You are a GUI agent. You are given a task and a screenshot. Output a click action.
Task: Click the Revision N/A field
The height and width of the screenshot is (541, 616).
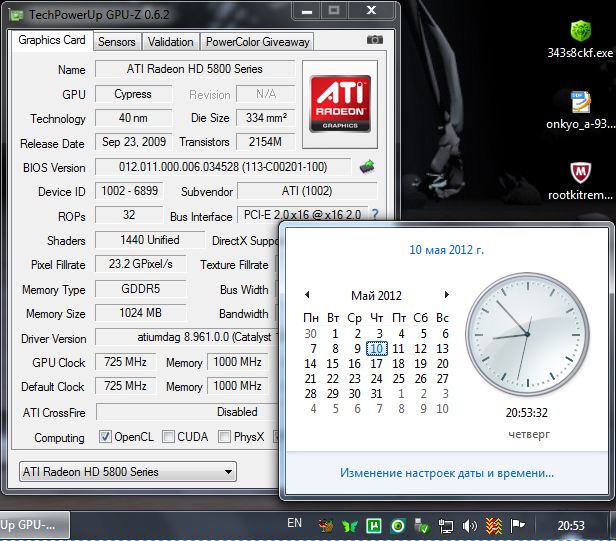[x=265, y=94]
